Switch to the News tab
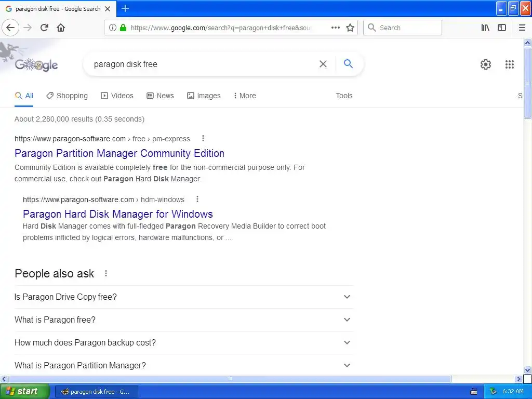Image resolution: width=532 pixels, height=399 pixels. [160, 96]
